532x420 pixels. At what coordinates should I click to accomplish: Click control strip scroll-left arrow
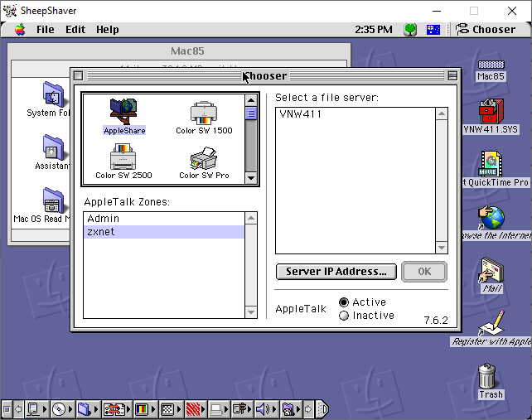tap(18, 409)
